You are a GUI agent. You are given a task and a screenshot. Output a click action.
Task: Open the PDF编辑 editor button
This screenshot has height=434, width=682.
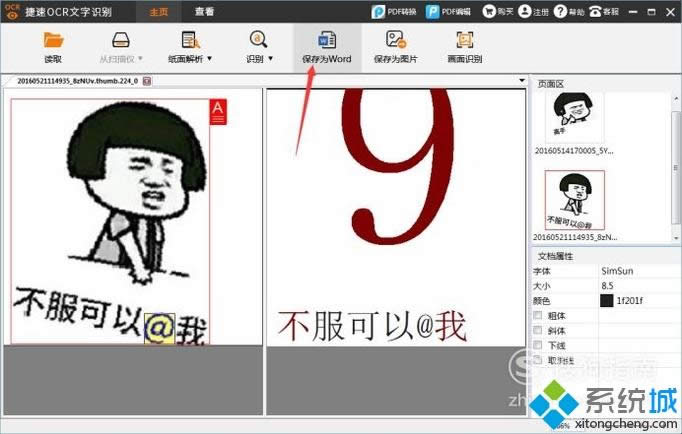click(447, 12)
